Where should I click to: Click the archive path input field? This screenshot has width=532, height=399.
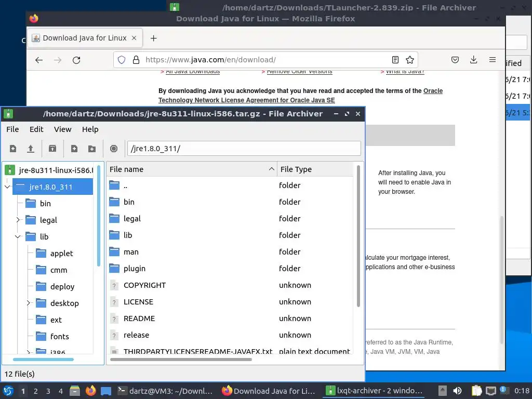coord(244,149)
